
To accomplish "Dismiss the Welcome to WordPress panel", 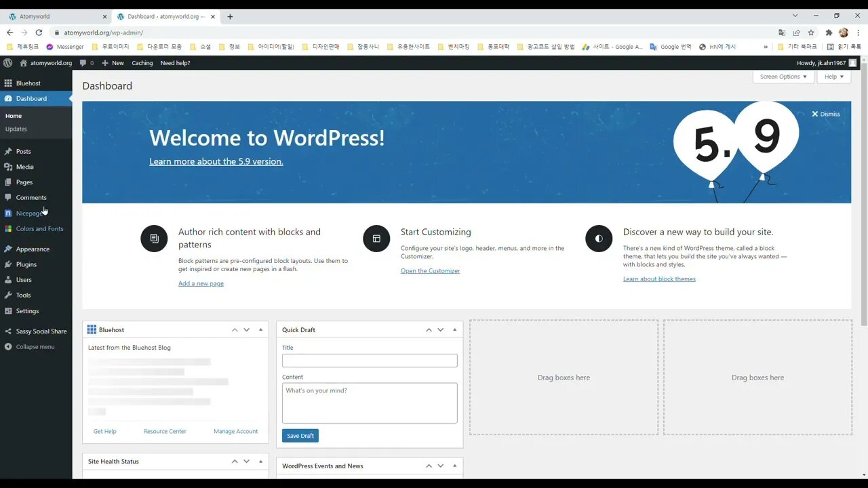I will [x=826, y=114].
